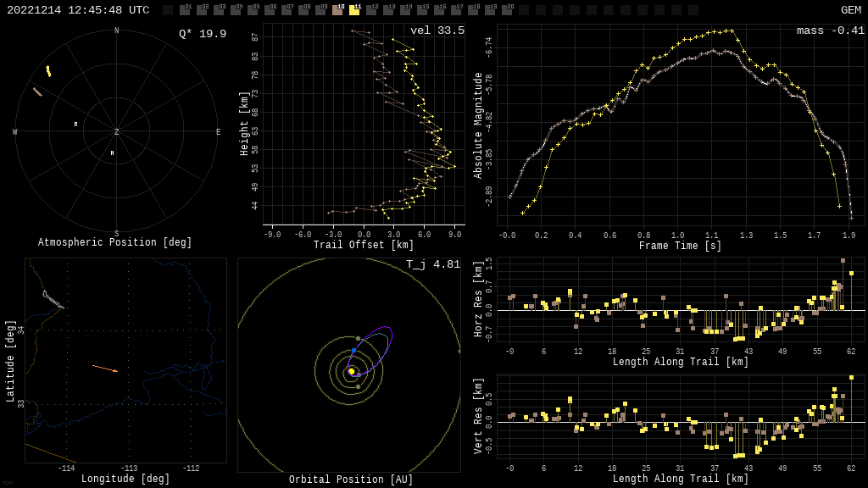Click the 'vel 33.5' velocity readout

click(437, 30)
